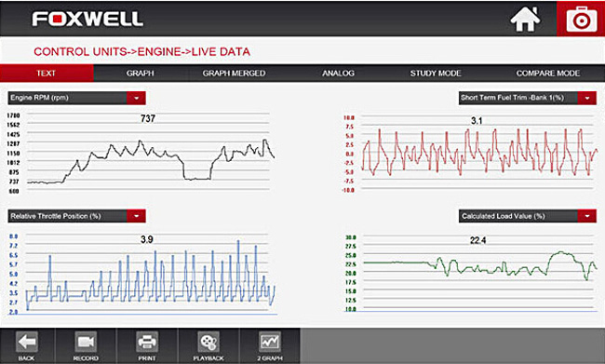Image resolution: width=605 pixels, height=364 pixels.
Task: Open the COMPARE MODE tab
Action: click(548, 73)
